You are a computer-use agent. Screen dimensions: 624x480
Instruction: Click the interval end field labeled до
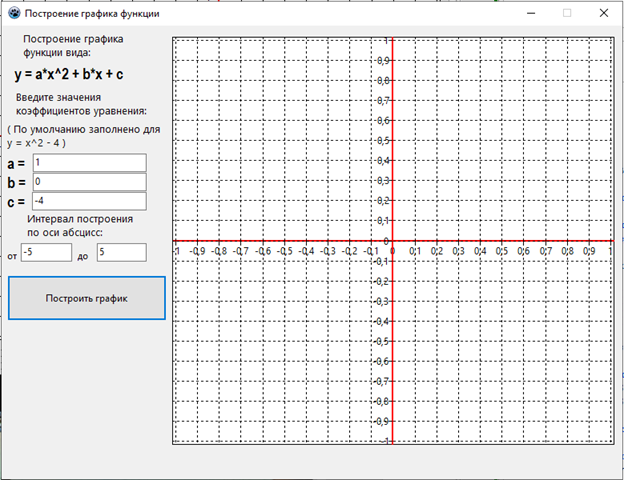pos(121,253)
